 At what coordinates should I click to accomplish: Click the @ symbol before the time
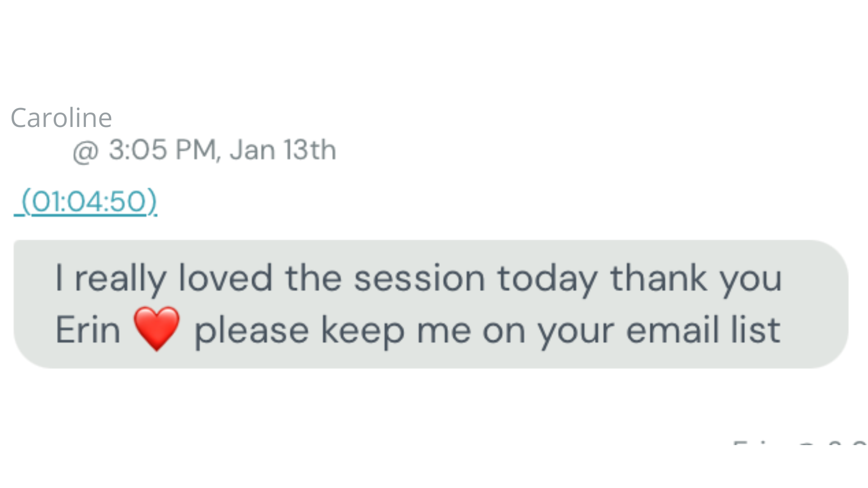click(x=85, y=151)
